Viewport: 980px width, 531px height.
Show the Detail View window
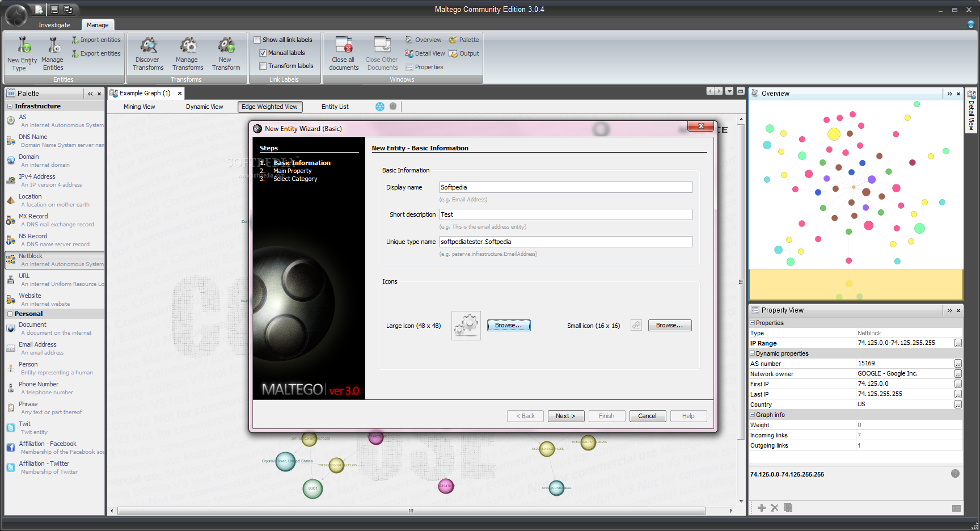click(425, 53)
